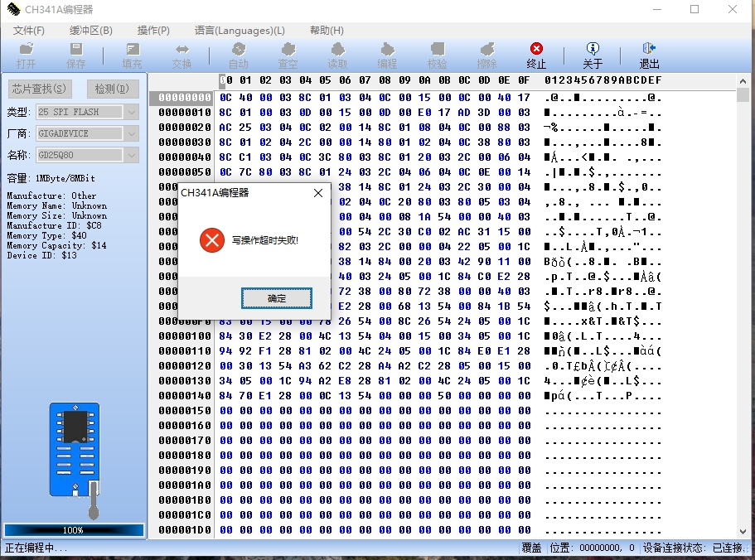Open the 语言(Languages)(L) menu
This screenshot has width=755, height=560.
(240, 31)
